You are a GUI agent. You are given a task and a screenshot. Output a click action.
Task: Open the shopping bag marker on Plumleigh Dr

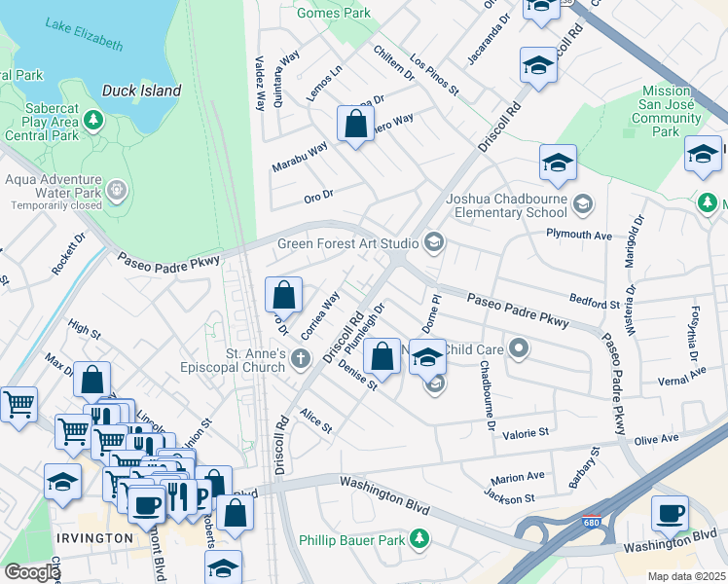[x=384, y=356]
